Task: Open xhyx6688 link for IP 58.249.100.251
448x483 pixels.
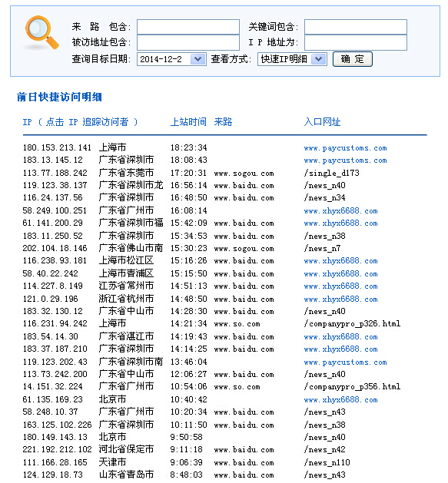Action: point(340,211)
